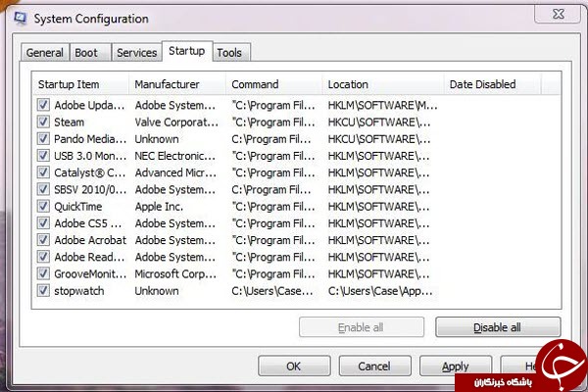Click the C:\Users\Case... command cell
588x392 pixels.
pos(272,291)
